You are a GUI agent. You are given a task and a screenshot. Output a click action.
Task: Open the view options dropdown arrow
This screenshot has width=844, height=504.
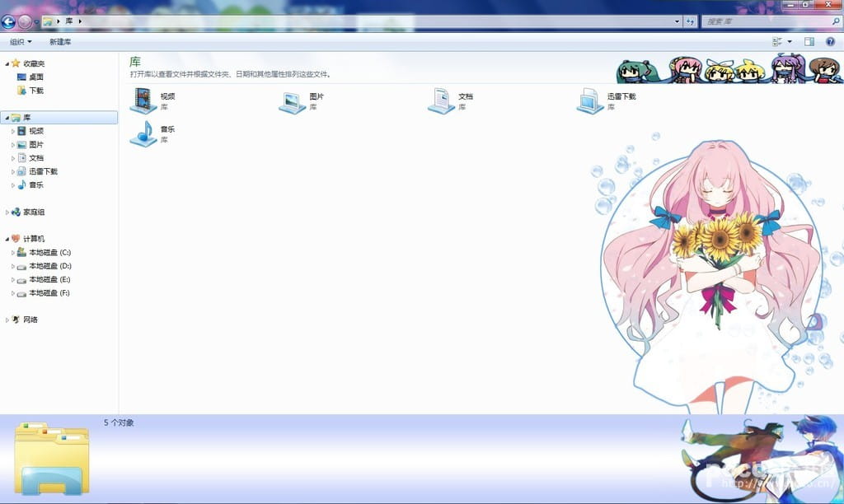click(x=790, y=41)
